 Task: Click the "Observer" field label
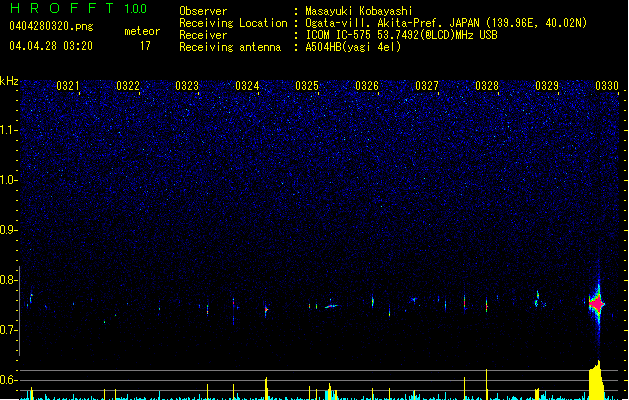(x=203, y=11)
